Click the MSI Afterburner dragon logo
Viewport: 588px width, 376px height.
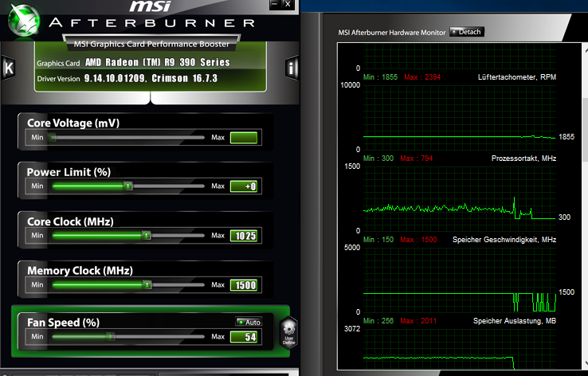pyautogui.click(x=24, y=20)
